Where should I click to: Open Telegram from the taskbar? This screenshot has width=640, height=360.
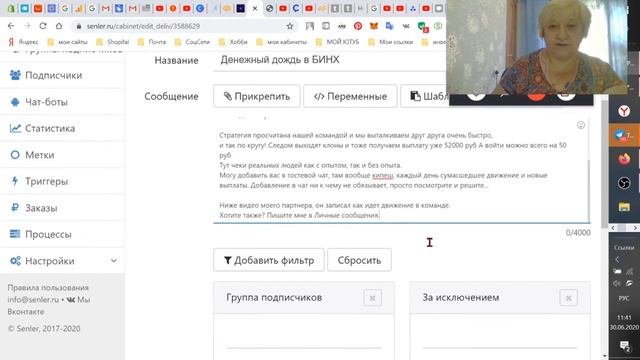coord(624,135)
